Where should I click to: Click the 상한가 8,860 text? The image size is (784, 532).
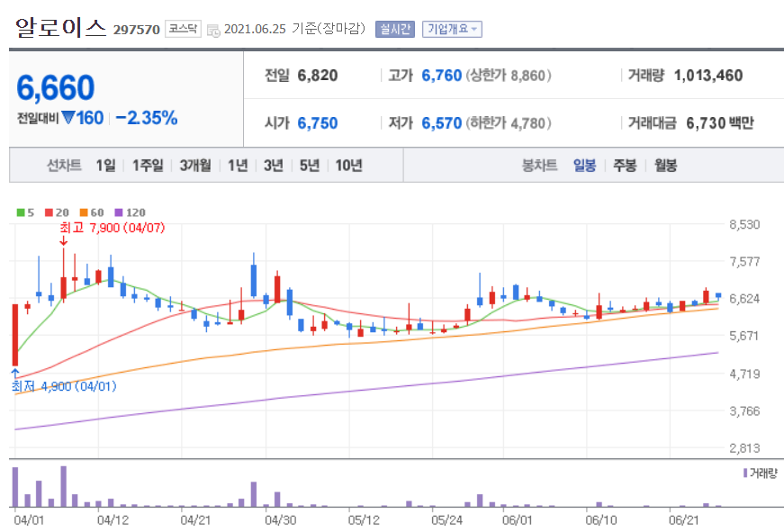pyautogui.click(x=509, y=76)
